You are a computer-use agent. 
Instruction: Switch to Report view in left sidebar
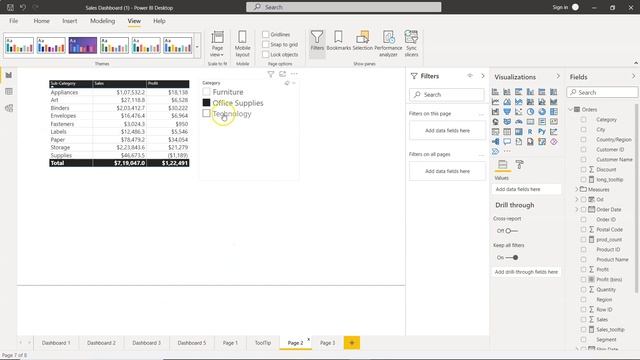9,75
